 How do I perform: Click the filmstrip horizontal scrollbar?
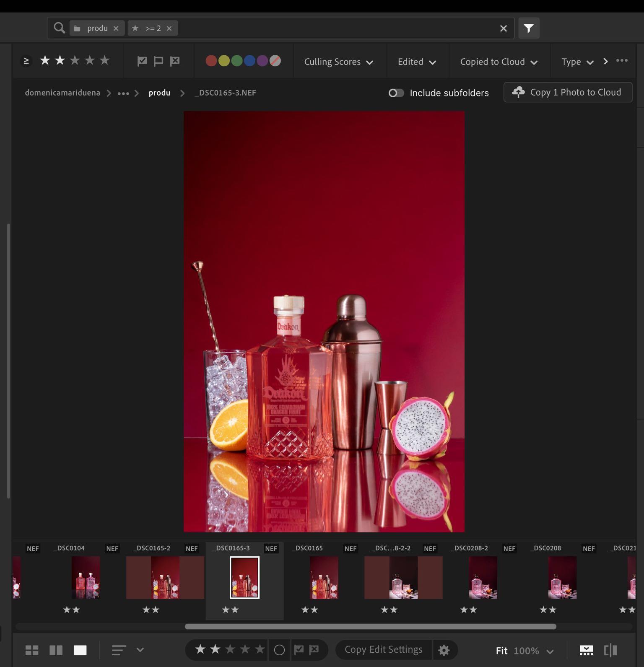371,626
